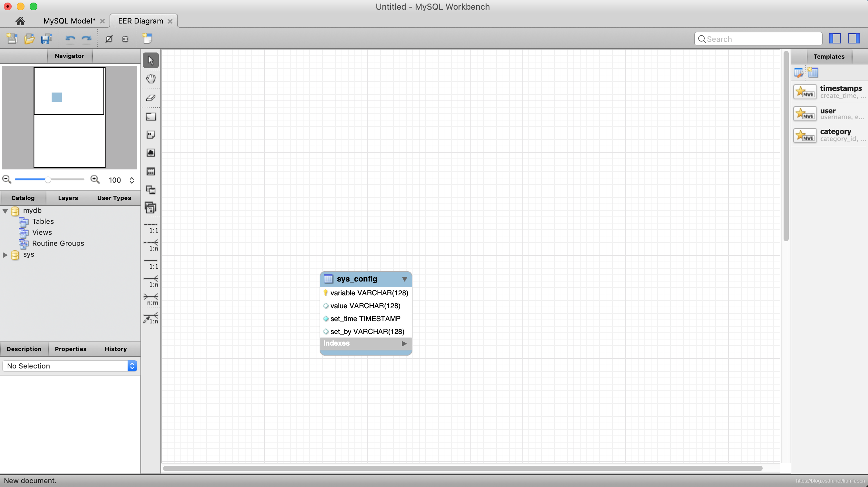This screenshot has height=487, width=868.
Task: Choose the n:m relationship tool
Action: (151, 300)
